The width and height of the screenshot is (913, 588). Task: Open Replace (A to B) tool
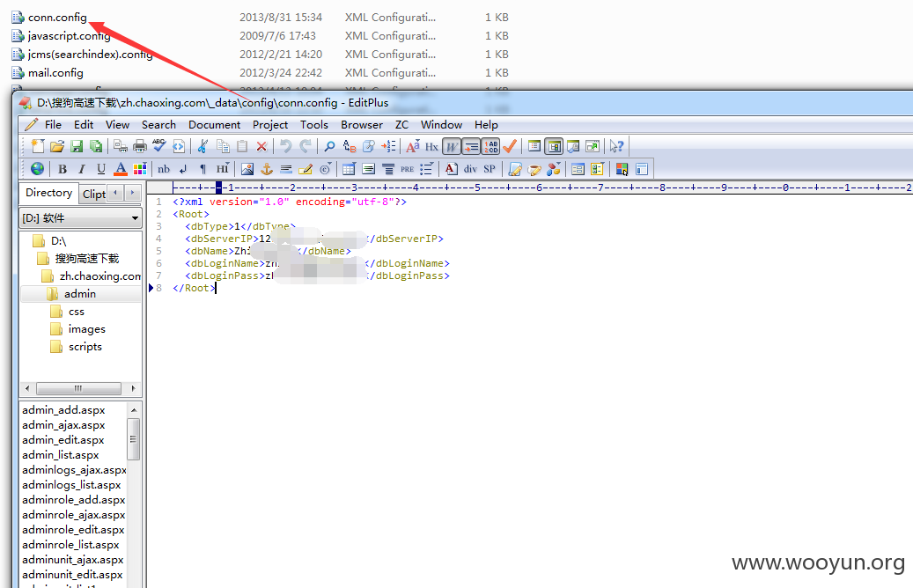pyautogui.click(x=350, y=146)
